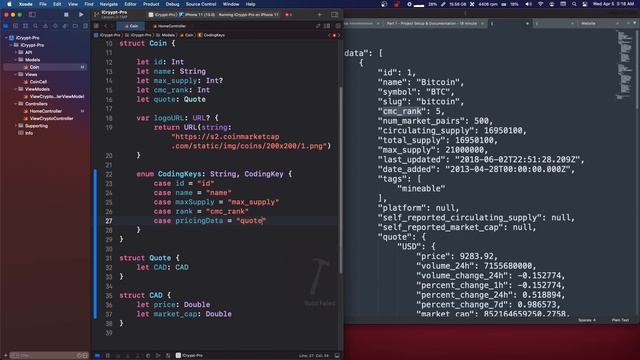The width and height of the screenshot is (640, 360).
Task: Collapse the root iCrypt-Pro project
Action: click(x=6, y=38)
